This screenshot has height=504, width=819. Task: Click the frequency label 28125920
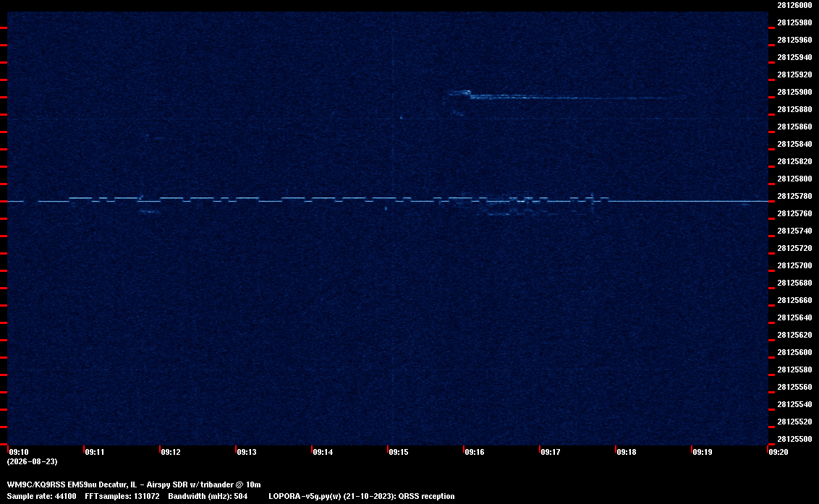coord(794,74)
